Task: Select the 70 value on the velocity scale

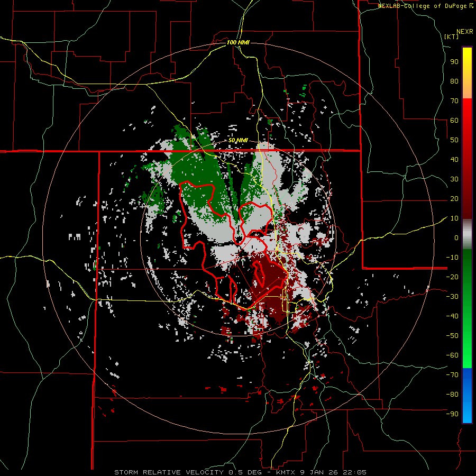Action: pyautogui.click(x=454, y=101)
